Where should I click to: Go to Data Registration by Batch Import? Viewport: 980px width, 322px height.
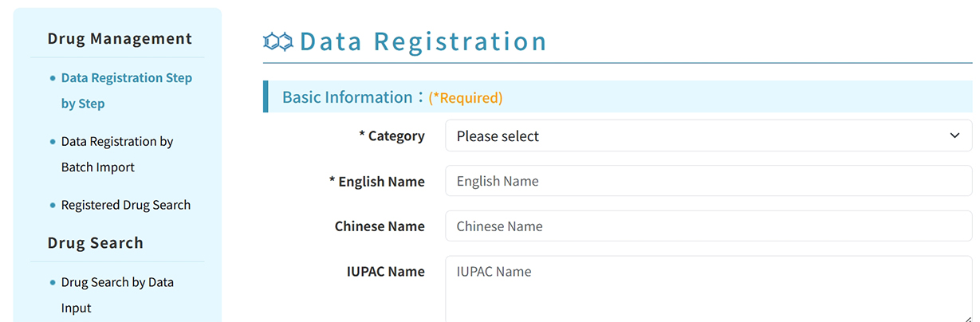117,155
